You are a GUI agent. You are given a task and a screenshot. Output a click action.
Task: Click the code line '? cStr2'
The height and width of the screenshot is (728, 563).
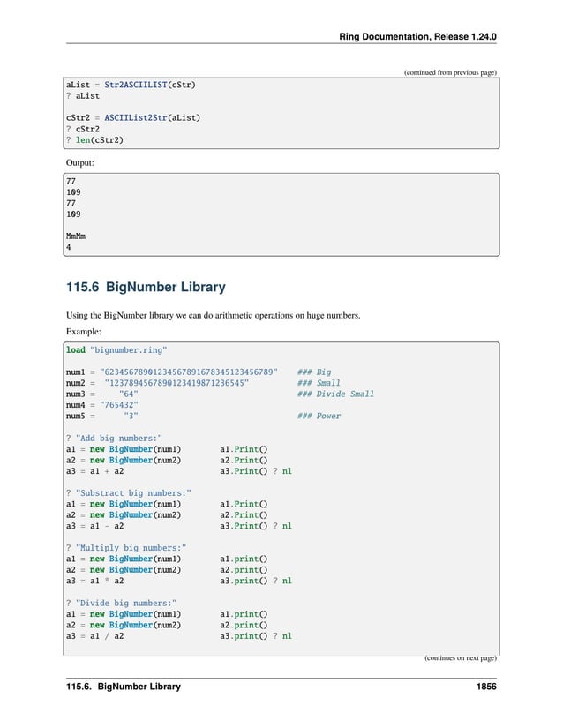tap(83, 129)
